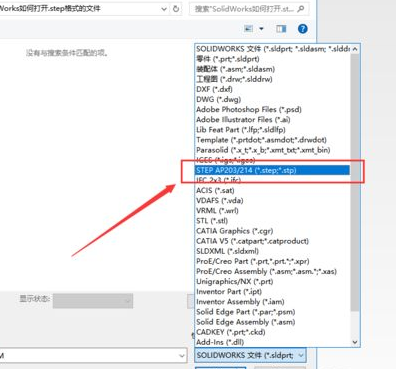Select CADKEY (*.prt;*.ckd) option

272,332
